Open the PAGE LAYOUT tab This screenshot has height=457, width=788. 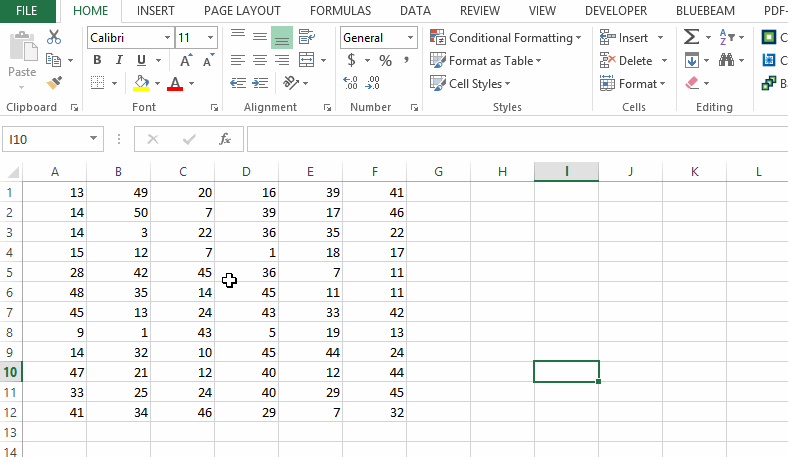pos(242,11)
